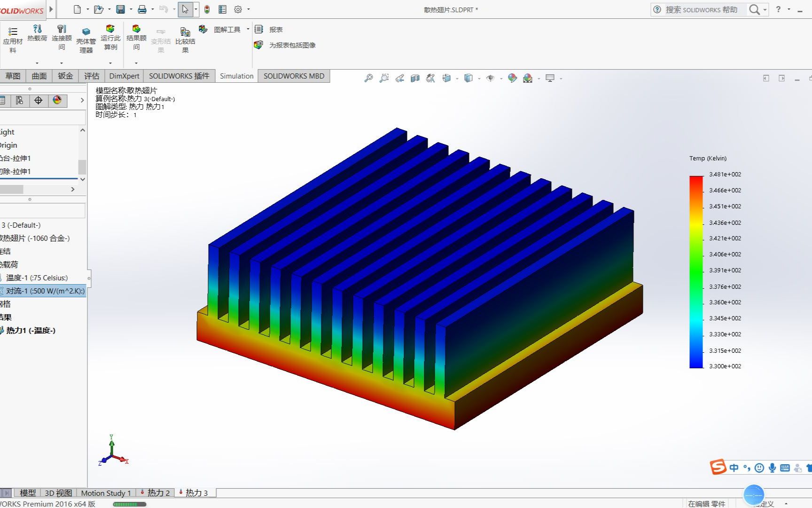The width and height of the screenshot is (812, 508).
Task: Select the Section View tool
Action: coord(415,78)
